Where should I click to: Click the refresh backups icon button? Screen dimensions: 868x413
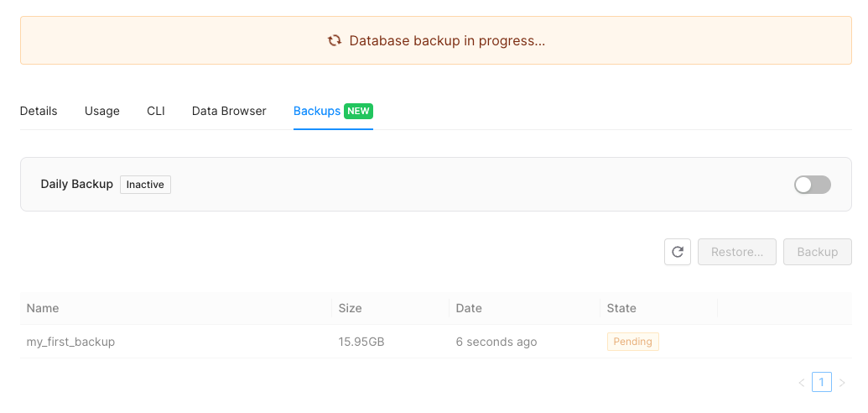tap(678, 252)
